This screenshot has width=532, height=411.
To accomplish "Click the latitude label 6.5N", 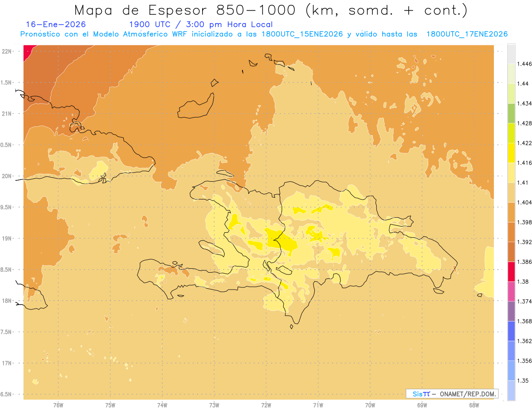I will (x=7, y=395).
